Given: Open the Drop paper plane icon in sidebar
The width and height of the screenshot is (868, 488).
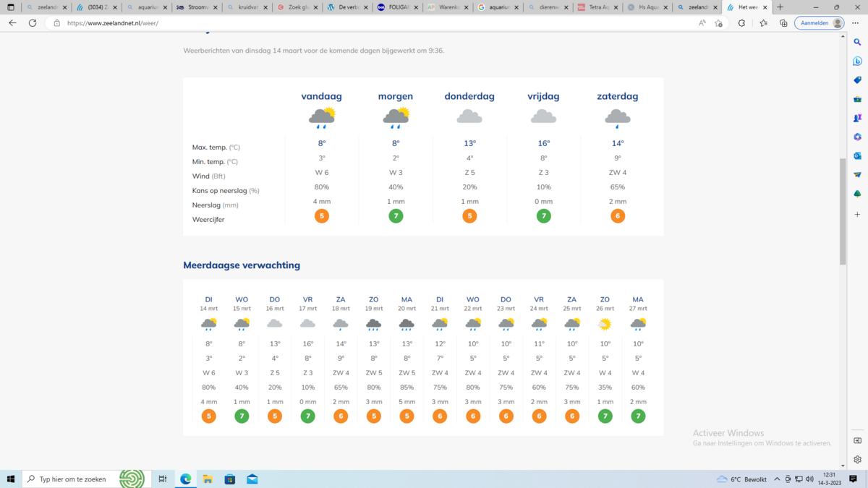Looking at the screenshot, I should click(857, 175).
